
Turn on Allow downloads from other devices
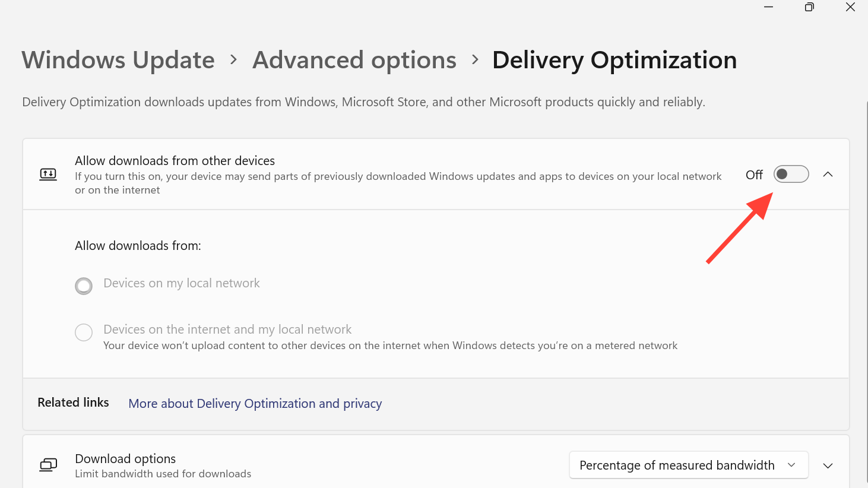(791, 174)
